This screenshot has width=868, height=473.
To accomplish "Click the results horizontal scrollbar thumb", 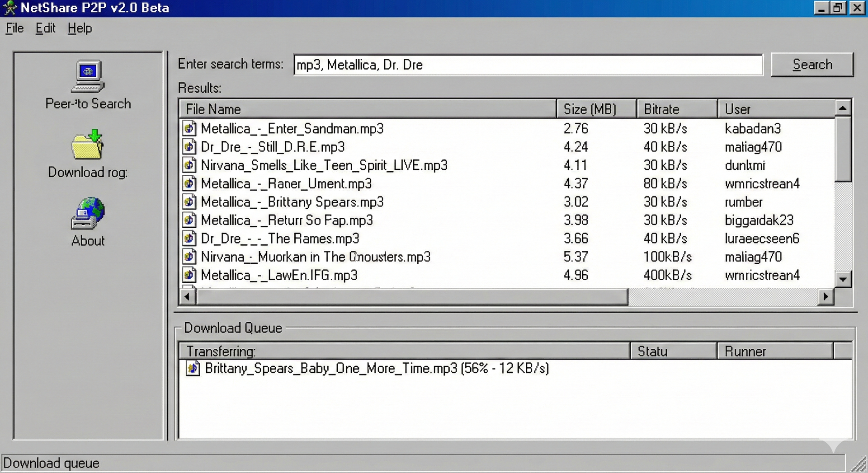I will coord(412,296).
